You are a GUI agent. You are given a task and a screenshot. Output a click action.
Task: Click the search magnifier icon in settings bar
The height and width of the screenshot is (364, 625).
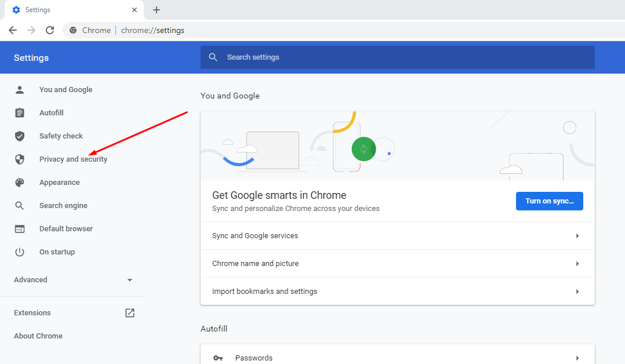click(213, 57)
